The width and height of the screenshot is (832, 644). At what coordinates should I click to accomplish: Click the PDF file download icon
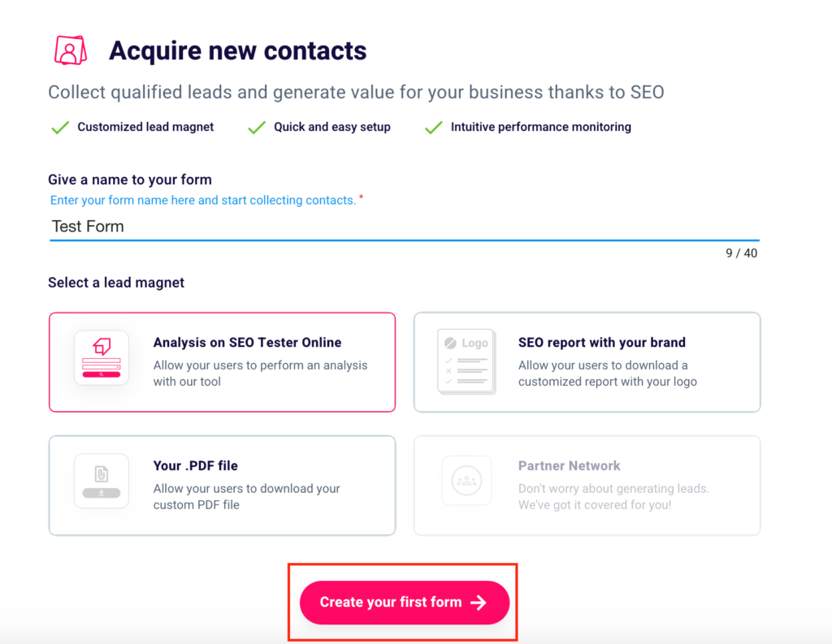(x=102, y=481)
